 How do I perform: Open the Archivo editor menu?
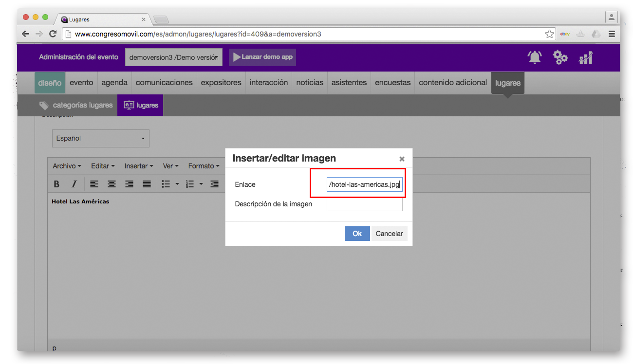coord(67,166)
